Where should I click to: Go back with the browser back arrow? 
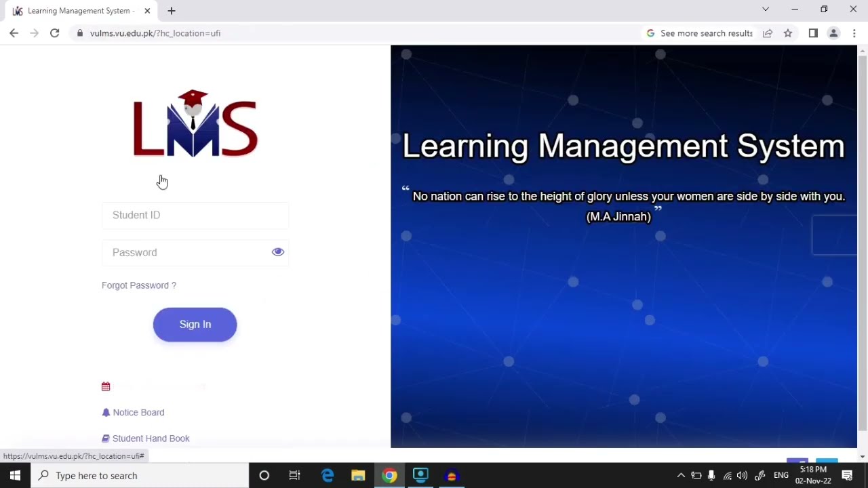pos(14,33)
